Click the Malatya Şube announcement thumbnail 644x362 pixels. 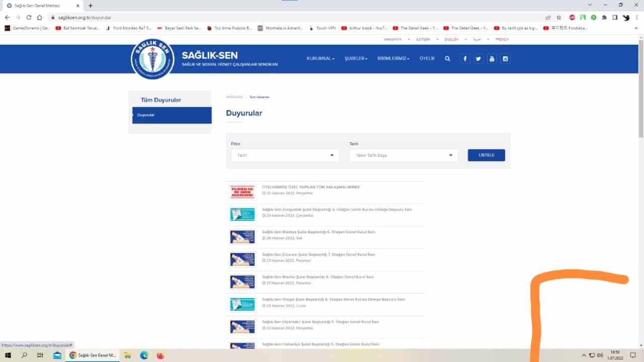[x=242, y=237]
